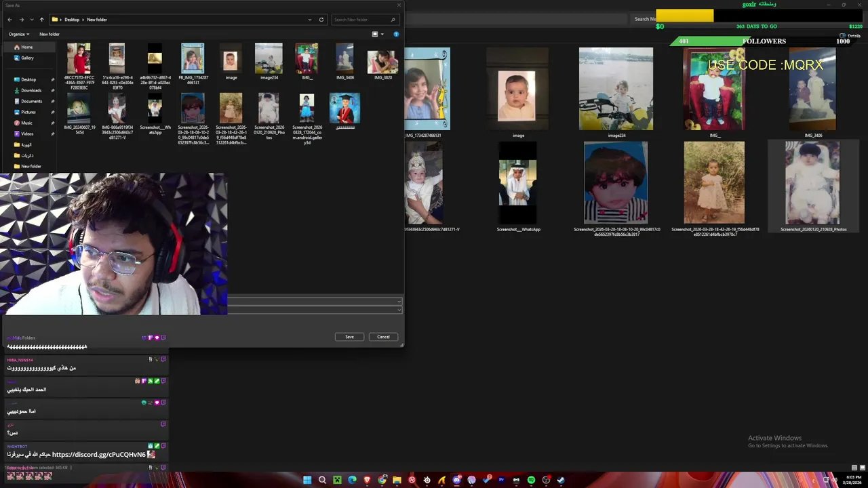Change view with the view icon in Save As
The height and width of the screenshot is (488, 868).
(375, 34)
